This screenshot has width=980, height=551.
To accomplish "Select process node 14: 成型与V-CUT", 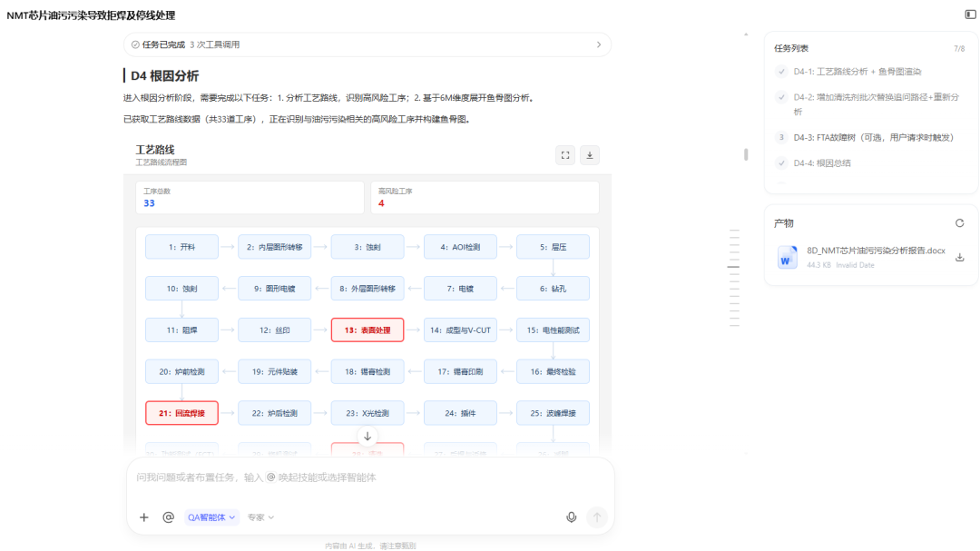I will coord(460,330).
